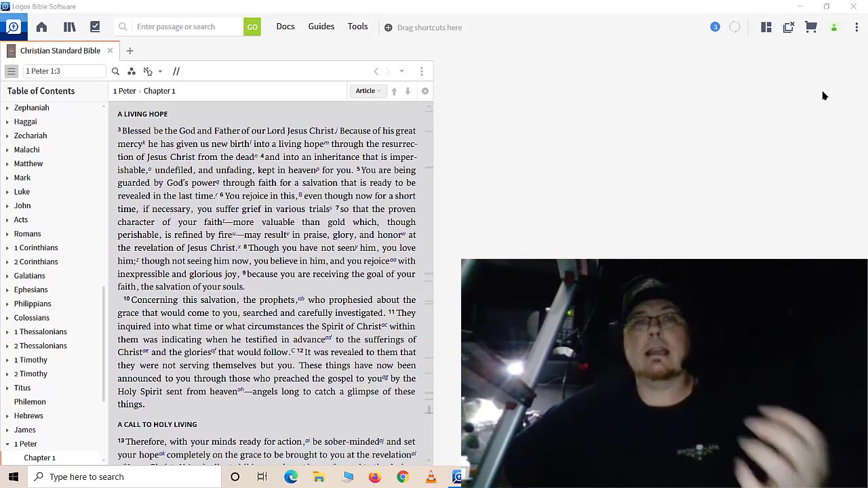
Task: Select Acts in table of contents
Action: 21,220
